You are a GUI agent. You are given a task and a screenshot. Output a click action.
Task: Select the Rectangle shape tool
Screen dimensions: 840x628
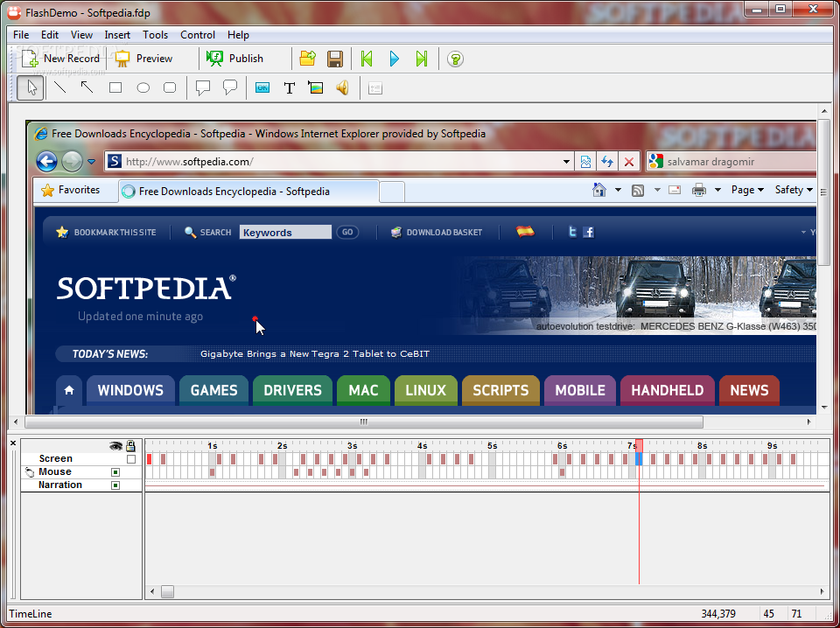click(x=115, y=87)
